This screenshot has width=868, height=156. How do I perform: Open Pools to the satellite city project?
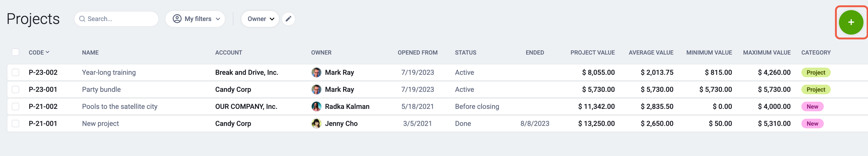[120, 106]
